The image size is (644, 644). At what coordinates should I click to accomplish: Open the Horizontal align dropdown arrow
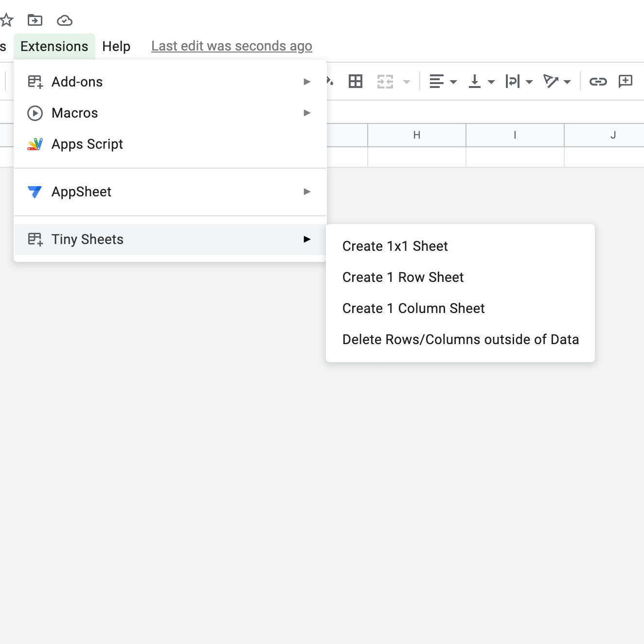(453, 81)
